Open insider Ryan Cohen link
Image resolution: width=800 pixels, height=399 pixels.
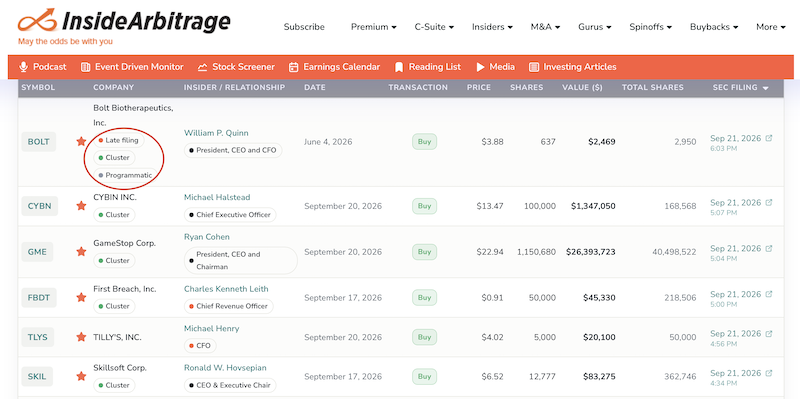pos(207,237)
